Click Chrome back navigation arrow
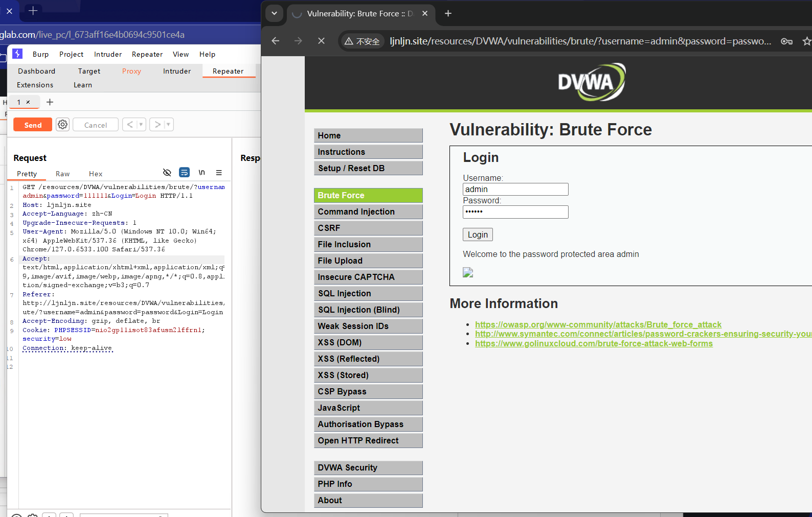The image size is (812, 517). 276,41
